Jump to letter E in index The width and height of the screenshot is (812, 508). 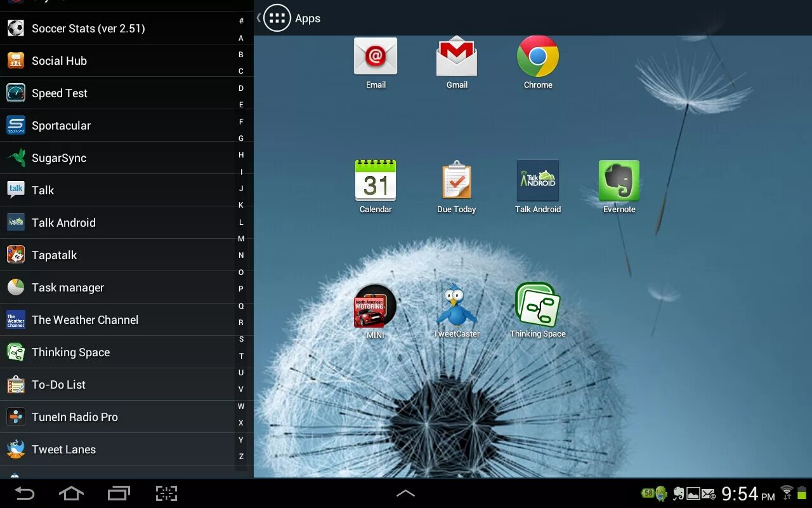(x=241, y=105)
